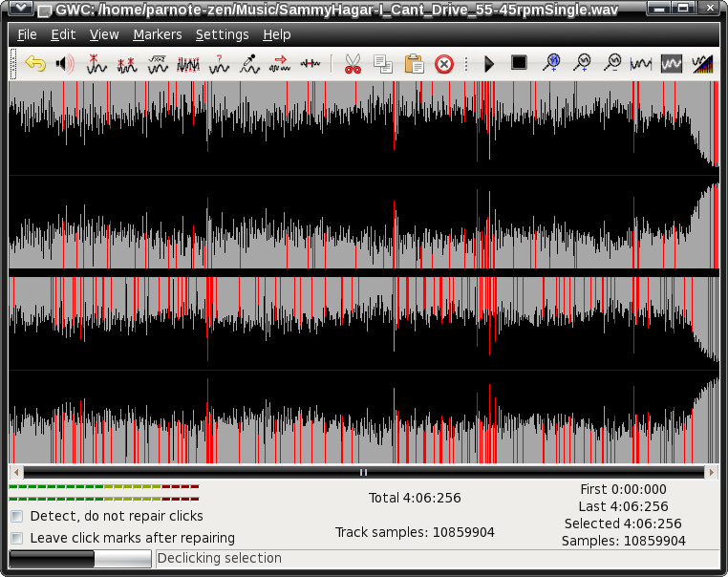Click the dense red-marked waveform icon

tap(188, 64)
